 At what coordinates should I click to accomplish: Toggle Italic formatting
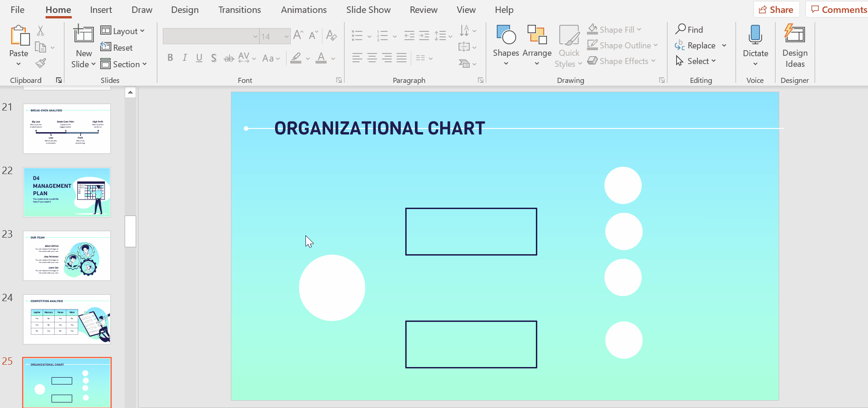pyautogui.click(x=184, y=58)
